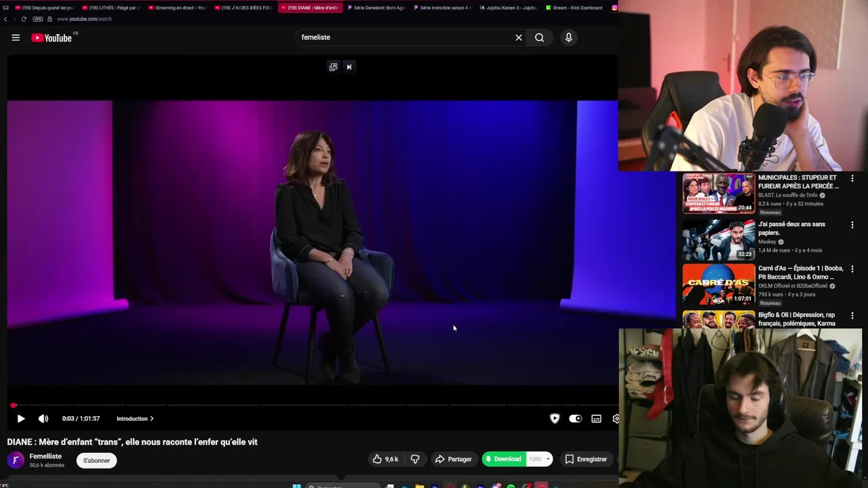Open the "Bigflo & Oli | Dépression" video title
This screenshot has height=488, width=868.
797,319
